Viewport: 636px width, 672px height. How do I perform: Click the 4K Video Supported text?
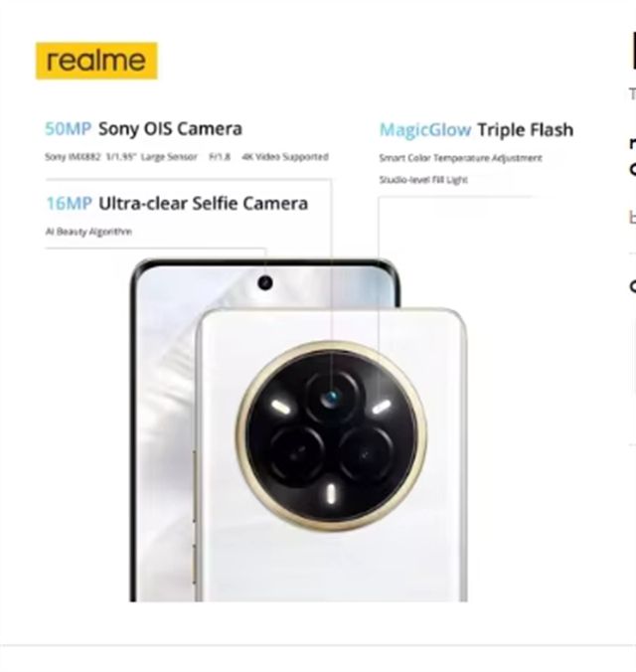point(285,157)
